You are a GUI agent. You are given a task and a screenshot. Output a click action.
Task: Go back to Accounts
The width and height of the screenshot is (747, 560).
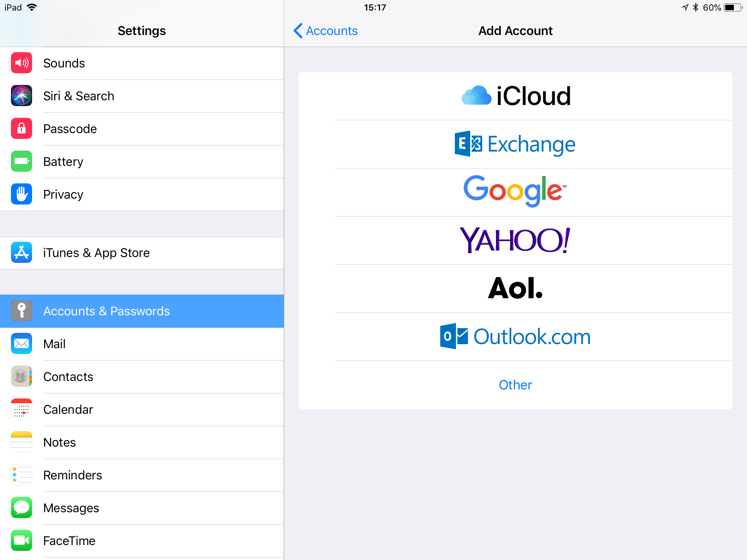point(326,31)
